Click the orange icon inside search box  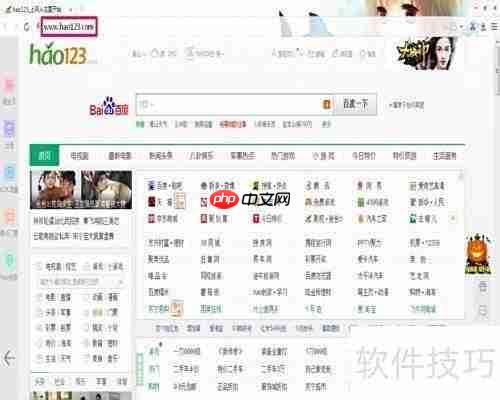coord(326,104)
